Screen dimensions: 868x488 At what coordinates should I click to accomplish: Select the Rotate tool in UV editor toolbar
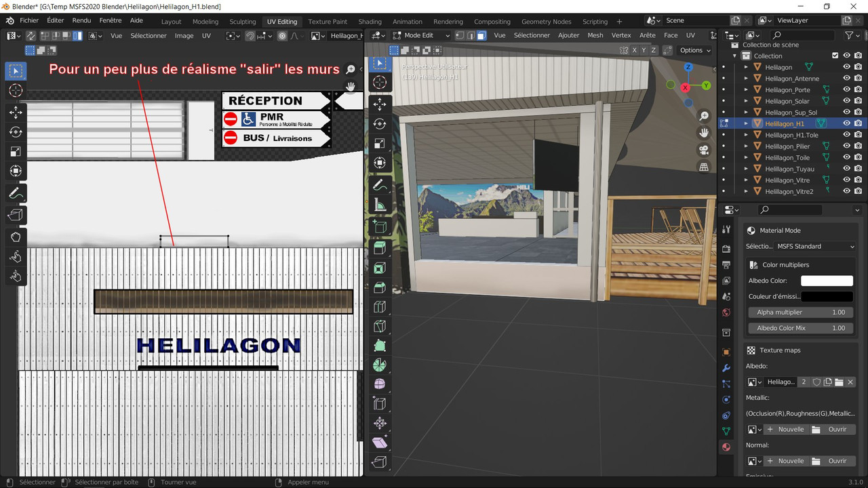tap(16, 131)
